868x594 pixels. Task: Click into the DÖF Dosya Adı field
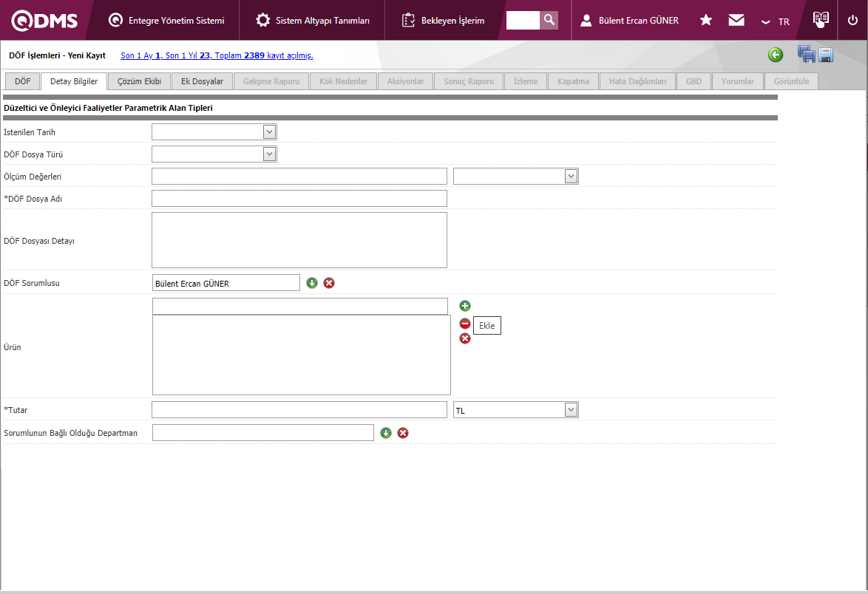pos(299,199)
